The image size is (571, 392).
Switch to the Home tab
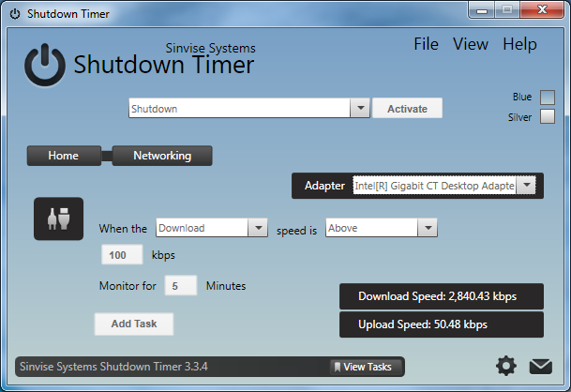pos(64,156)
